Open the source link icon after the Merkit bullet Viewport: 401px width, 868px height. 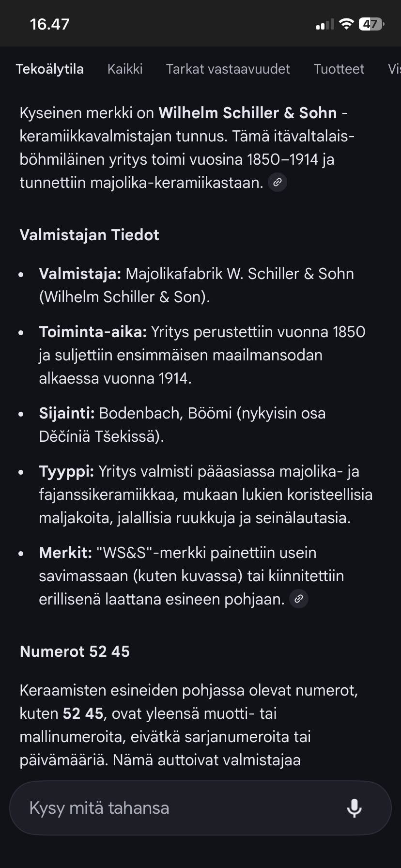pyautogui.click(x=299, y=599)
